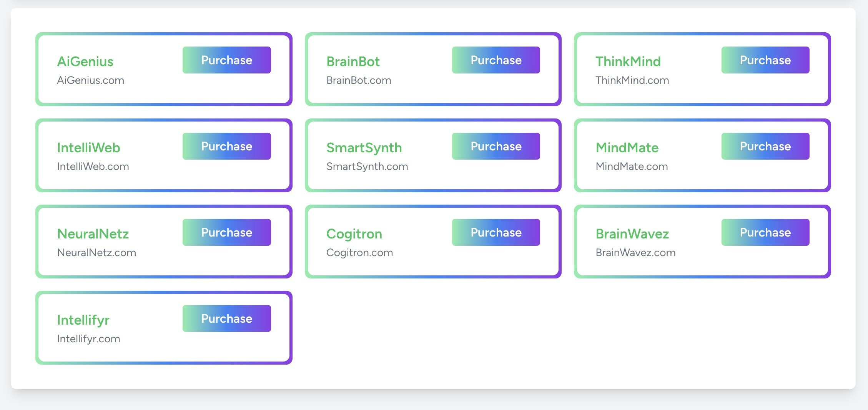Hit Purchase for SmartSynth

(496, 146)
